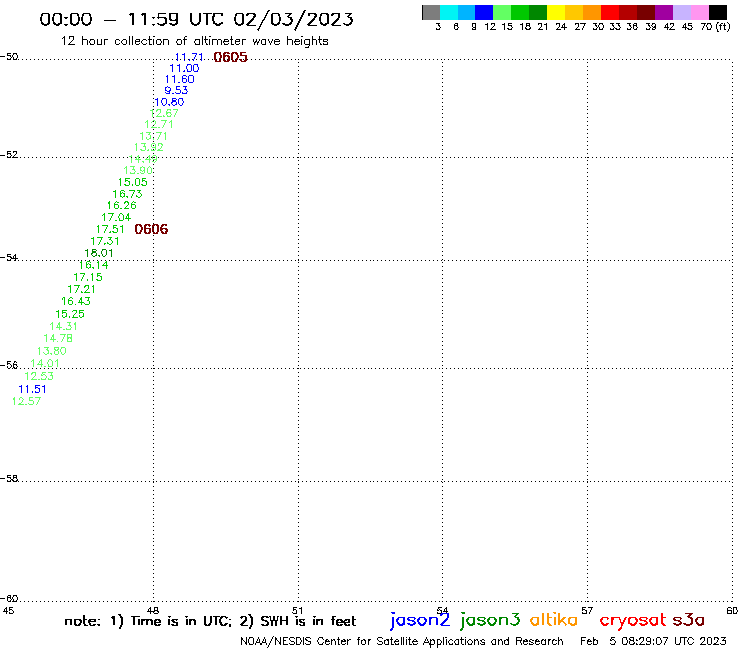
Task: Click the '70 (ft)' scale label
Action: coord(715,27)
